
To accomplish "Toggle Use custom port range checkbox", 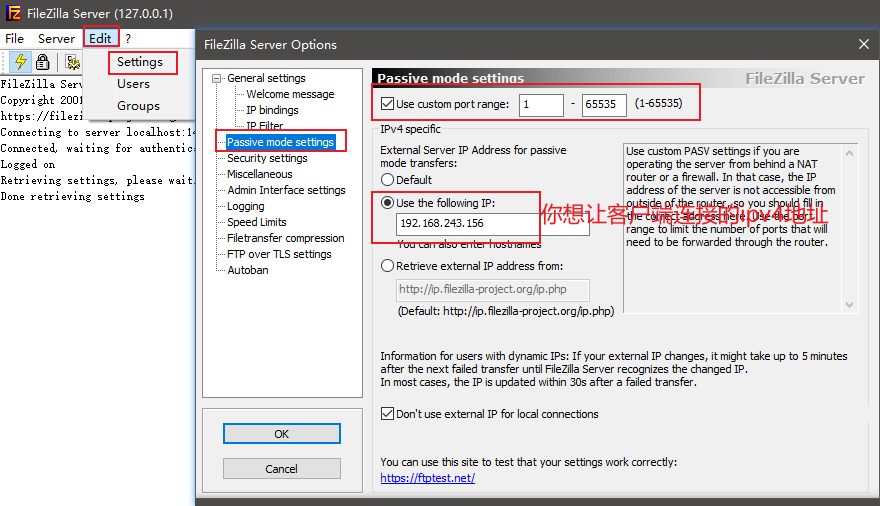I will pyautogui.click(x=387, y=104).
